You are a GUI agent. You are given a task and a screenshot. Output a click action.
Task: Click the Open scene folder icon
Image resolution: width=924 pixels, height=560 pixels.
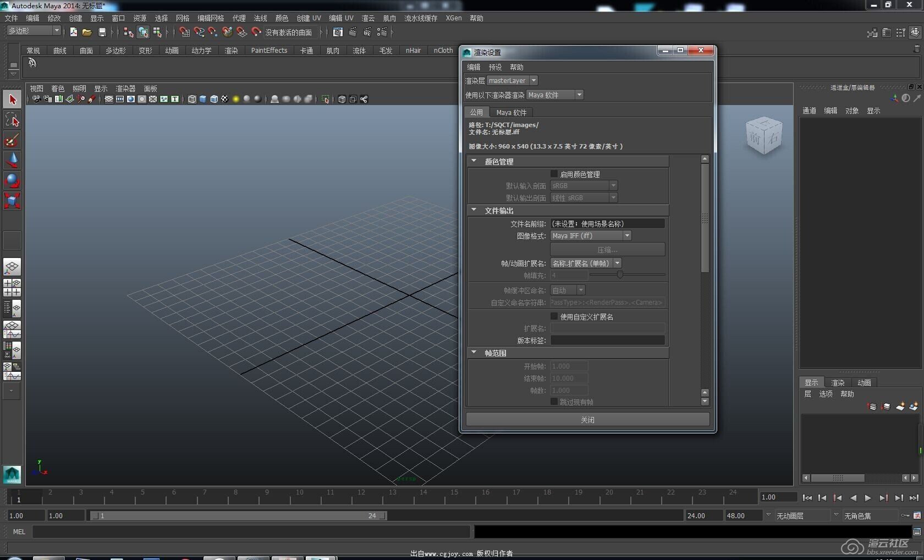87,32
